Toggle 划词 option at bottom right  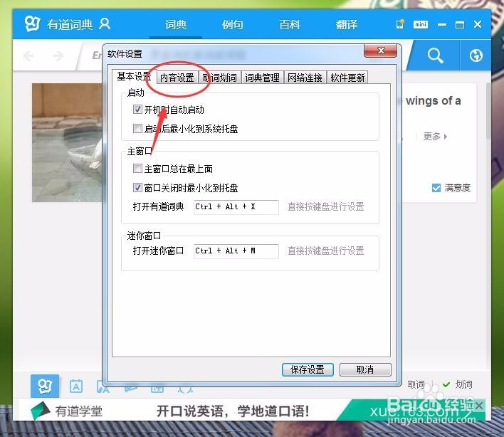point(458,384)
